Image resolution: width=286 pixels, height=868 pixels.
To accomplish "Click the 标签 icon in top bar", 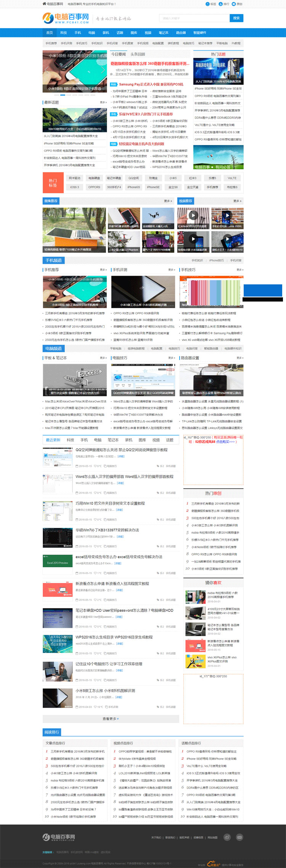I will (208, 4).
